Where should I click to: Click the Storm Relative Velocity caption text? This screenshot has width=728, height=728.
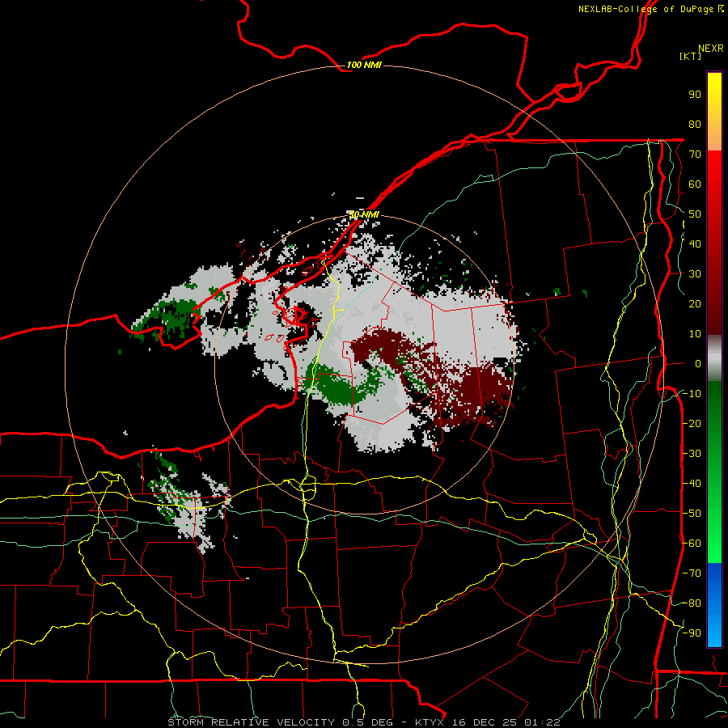(x=363, y=722)
